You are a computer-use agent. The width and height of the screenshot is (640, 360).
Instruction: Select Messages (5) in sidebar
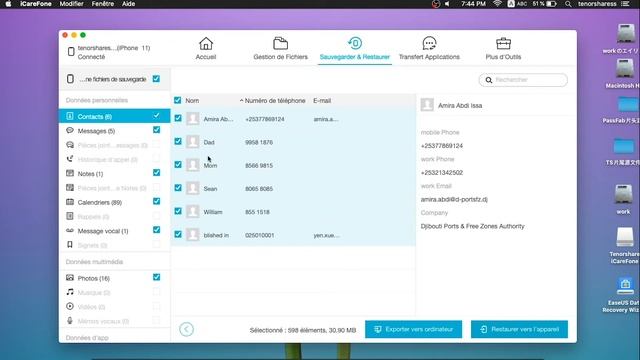pos(96,131)
